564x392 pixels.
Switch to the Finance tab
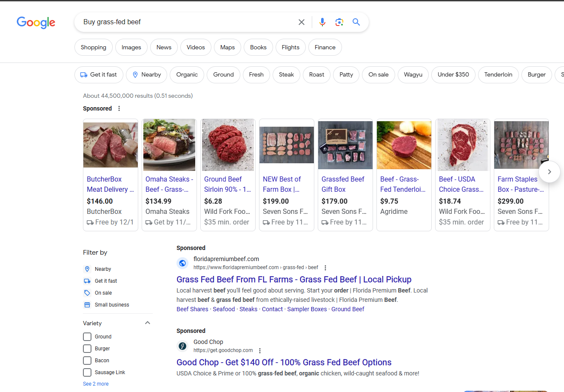(x=325, y=47)
